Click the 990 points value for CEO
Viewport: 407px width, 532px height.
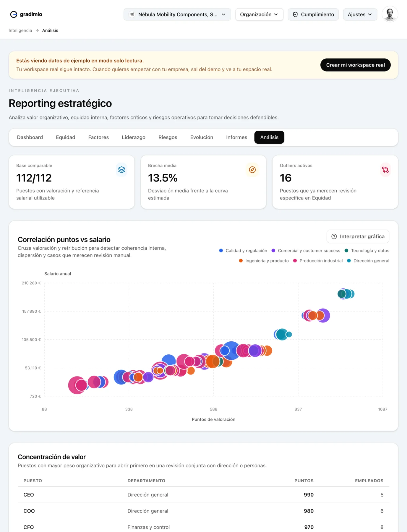coord(309,495)
